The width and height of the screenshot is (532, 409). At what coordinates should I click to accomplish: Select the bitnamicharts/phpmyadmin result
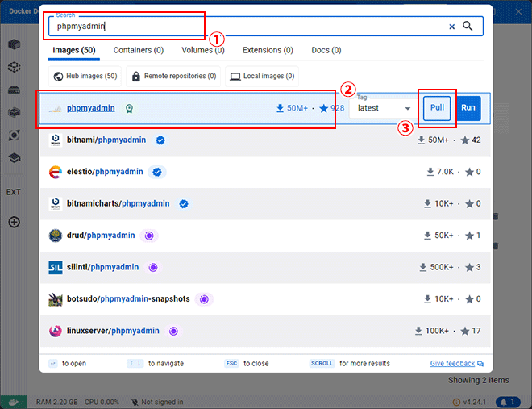(265, 204)
